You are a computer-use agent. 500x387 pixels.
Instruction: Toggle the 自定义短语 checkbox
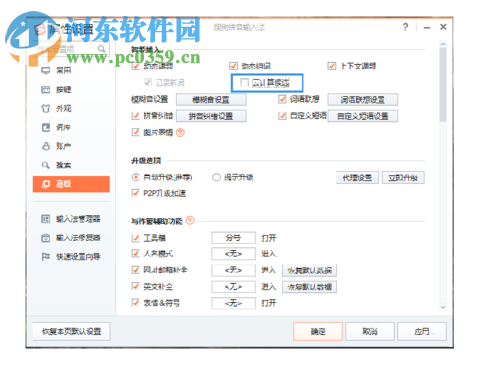[x=282, y=116]
